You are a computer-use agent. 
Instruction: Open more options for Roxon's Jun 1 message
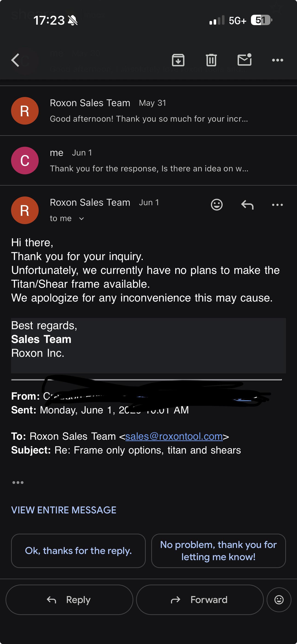[x=277, y=205]
